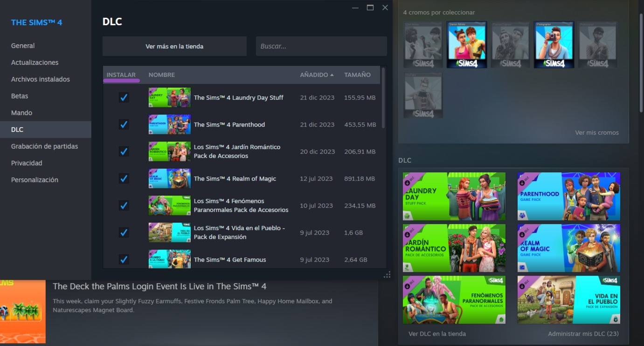644x346 pixels.
Task: Toggle install checkbox for The Sims 4 Parenthood
Action: coord(124,125)
